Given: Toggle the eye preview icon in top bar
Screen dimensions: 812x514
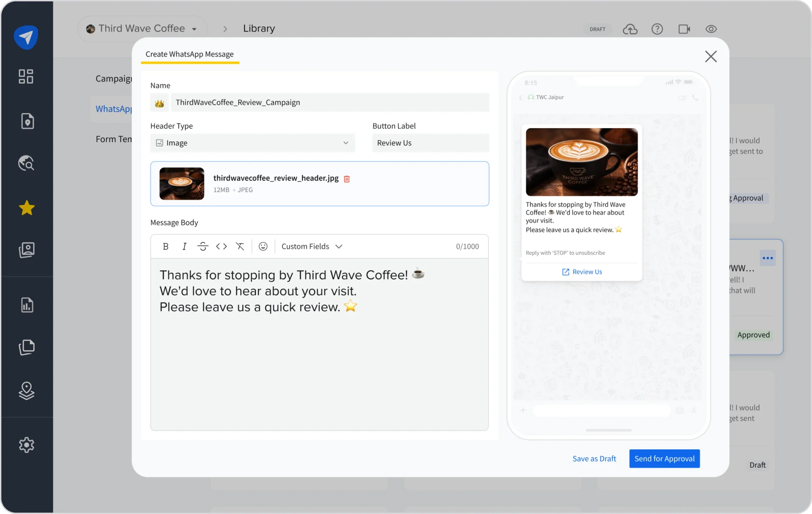Looking at the screenshot, I should pyautogui.click(x=711, y=29).
